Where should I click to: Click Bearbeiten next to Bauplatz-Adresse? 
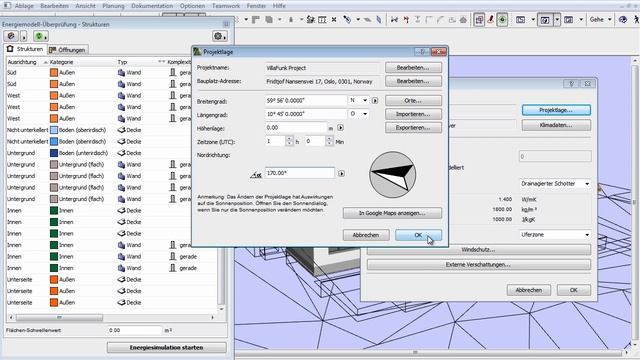(x=413, y=81)
